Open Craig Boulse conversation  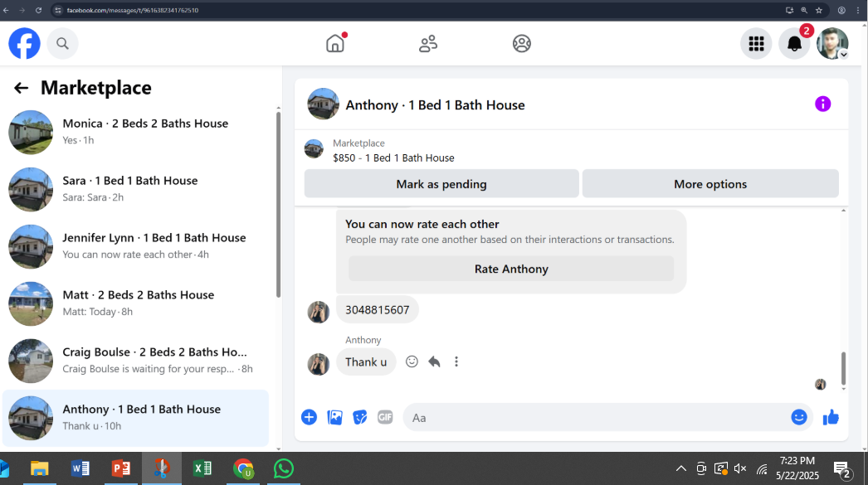pos(135,361)
